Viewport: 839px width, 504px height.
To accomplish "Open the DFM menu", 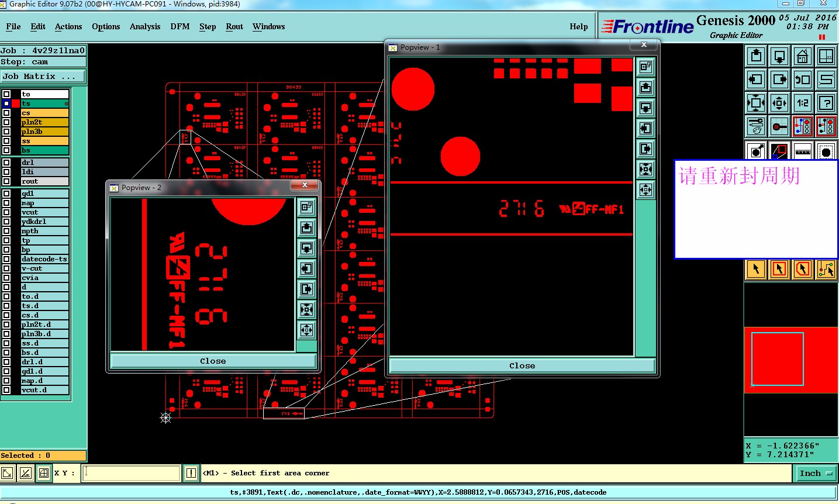I will 180,26.
